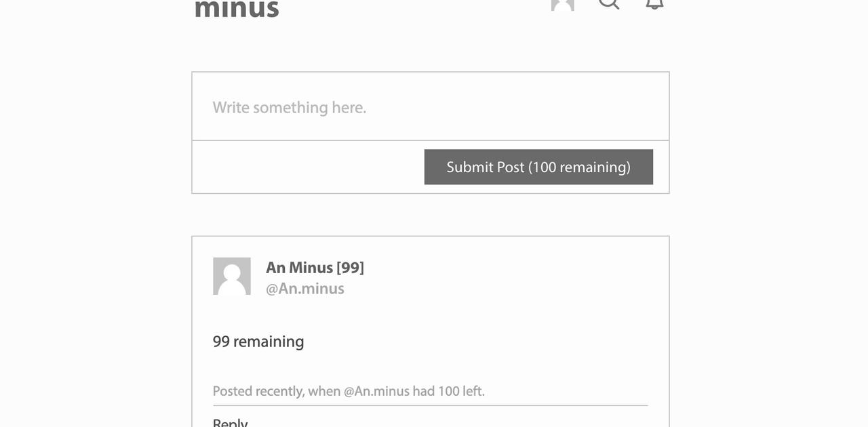Click An Minus's avatar on the post

[232, 276]
